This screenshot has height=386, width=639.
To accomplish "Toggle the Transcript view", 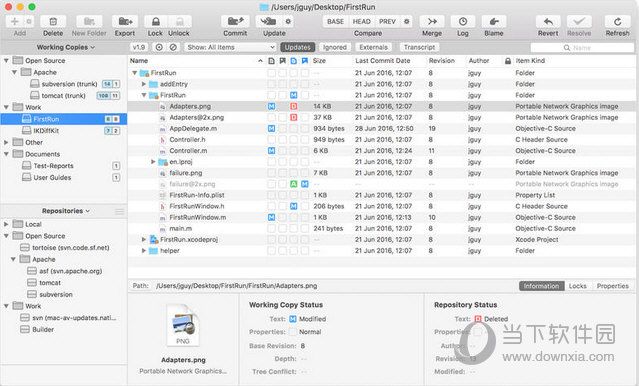I will point(419,47).
